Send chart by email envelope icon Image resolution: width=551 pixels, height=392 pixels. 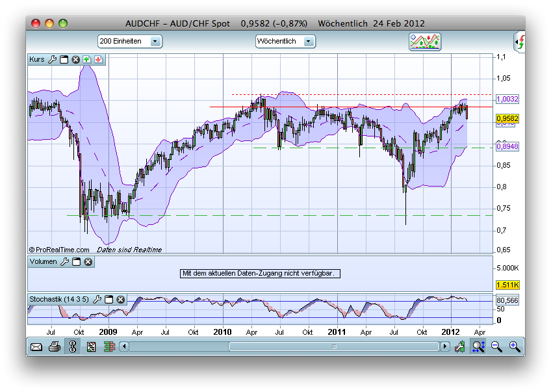[36, 347]
